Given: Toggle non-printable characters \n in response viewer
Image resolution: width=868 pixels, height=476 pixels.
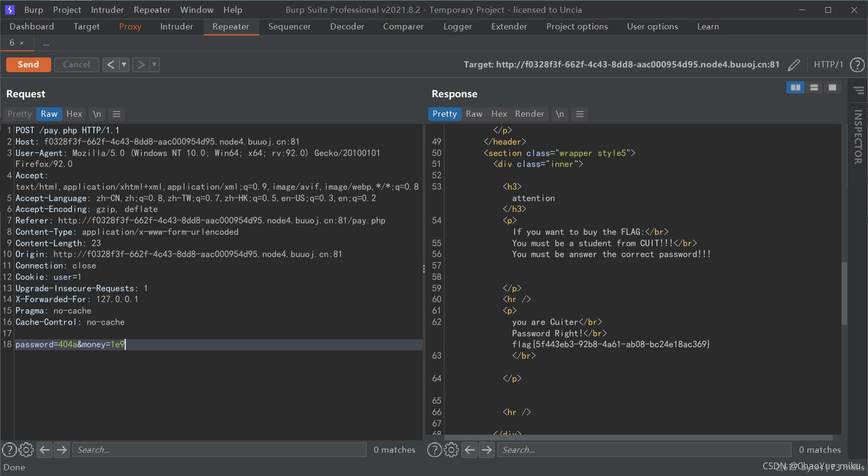Looking at the screenshot, I should [x=560, y=114].
